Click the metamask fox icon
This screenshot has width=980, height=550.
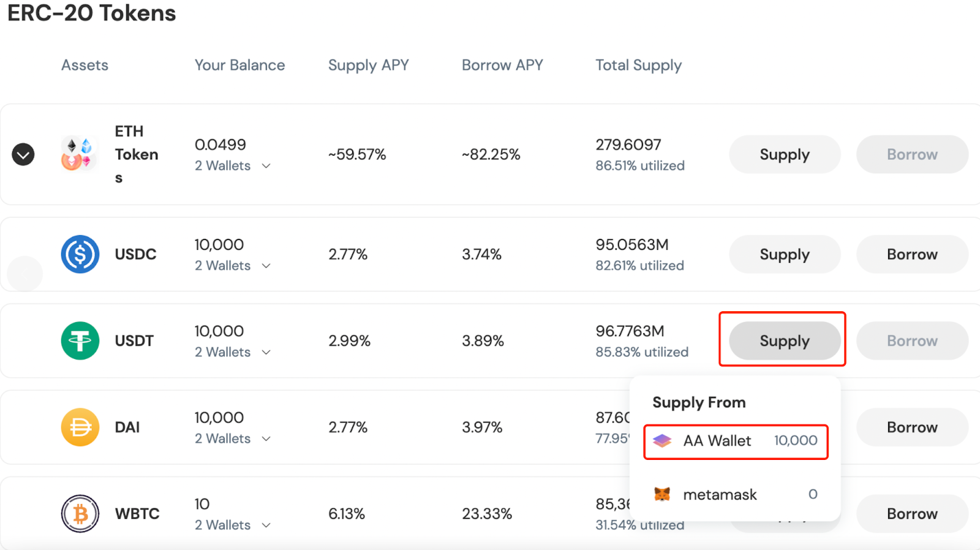662,494
